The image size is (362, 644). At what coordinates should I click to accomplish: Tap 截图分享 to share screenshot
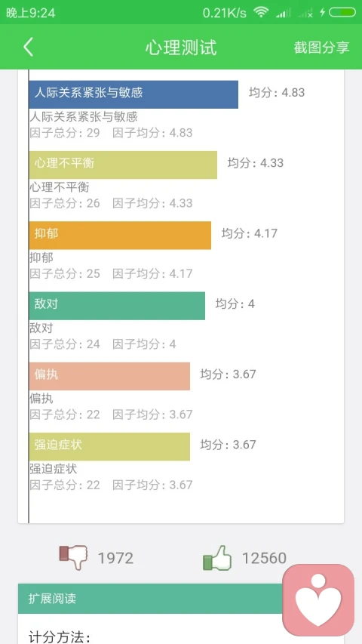tap(321, 48)
